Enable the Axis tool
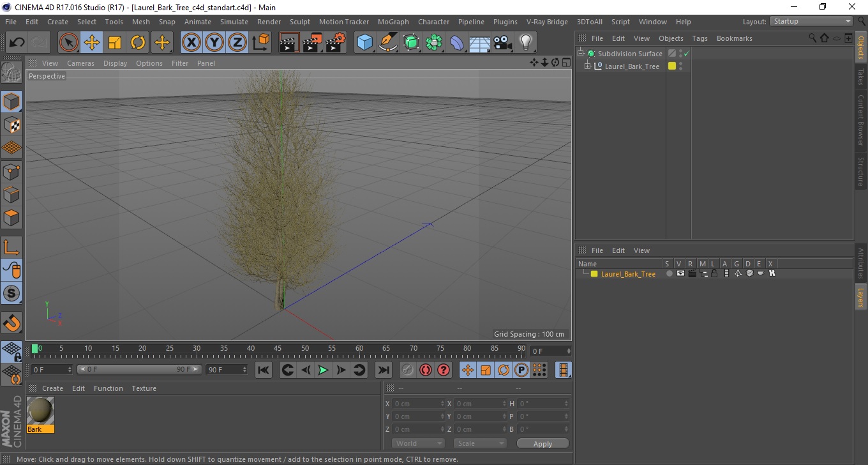The height and width of the screenshot is (465, 868). (x=11, y=247)
